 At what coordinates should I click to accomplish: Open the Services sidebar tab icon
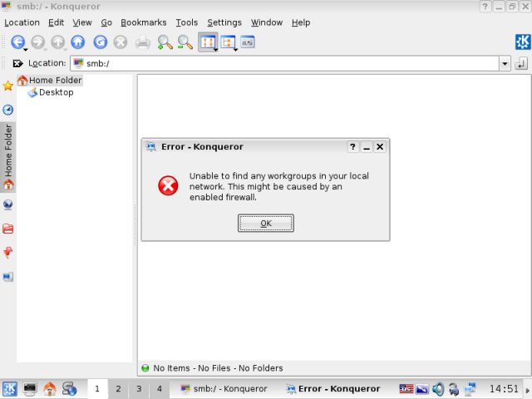(7, 253)
